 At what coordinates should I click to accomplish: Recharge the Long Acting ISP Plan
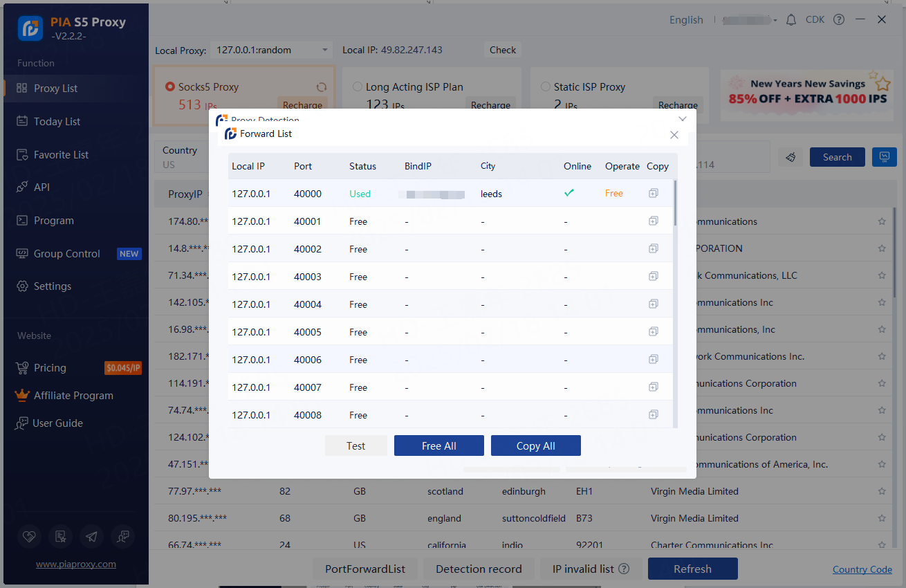coord(490,105)
